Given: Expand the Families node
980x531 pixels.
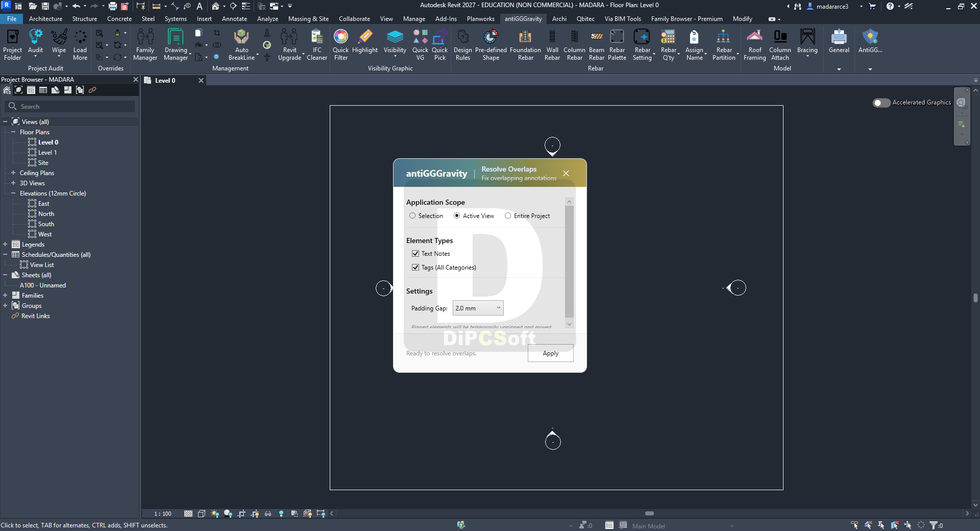Looking at the screenshot, I should pyautogui.click(x=5, y=296).
